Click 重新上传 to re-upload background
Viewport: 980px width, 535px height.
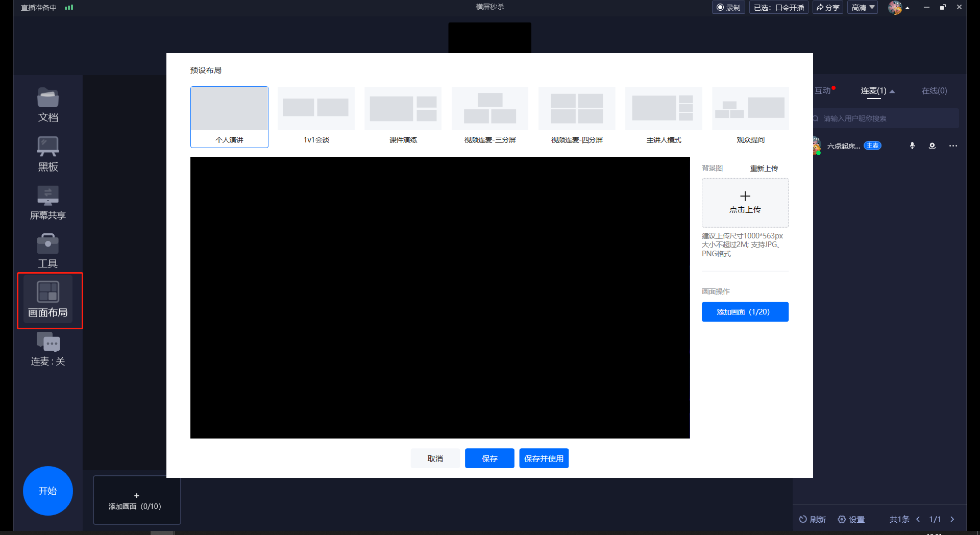point(764,168)
